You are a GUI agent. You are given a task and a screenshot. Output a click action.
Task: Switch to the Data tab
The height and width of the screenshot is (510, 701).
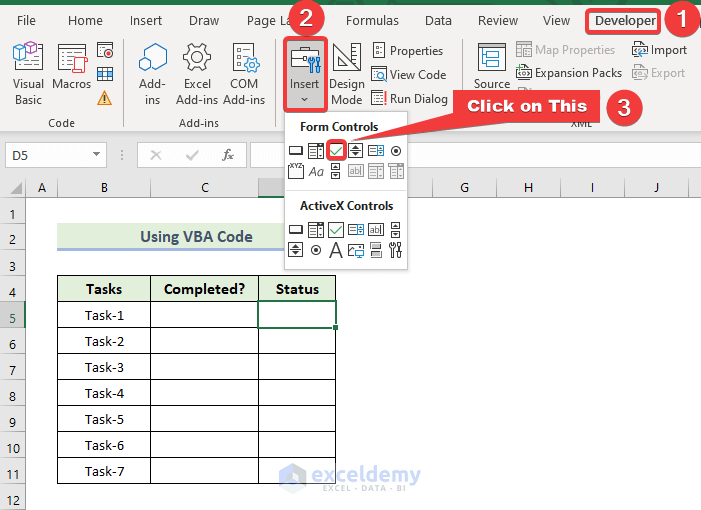[x=439, y=21]
